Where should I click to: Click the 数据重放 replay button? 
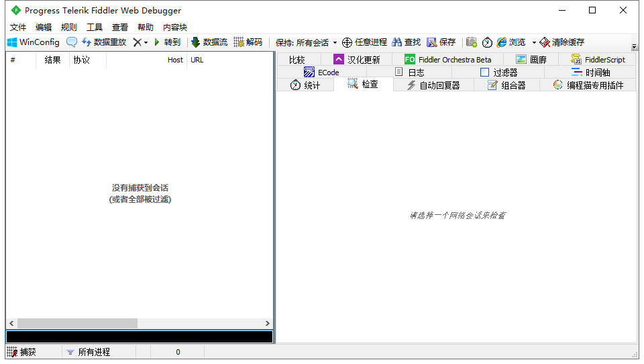point(104,42)
